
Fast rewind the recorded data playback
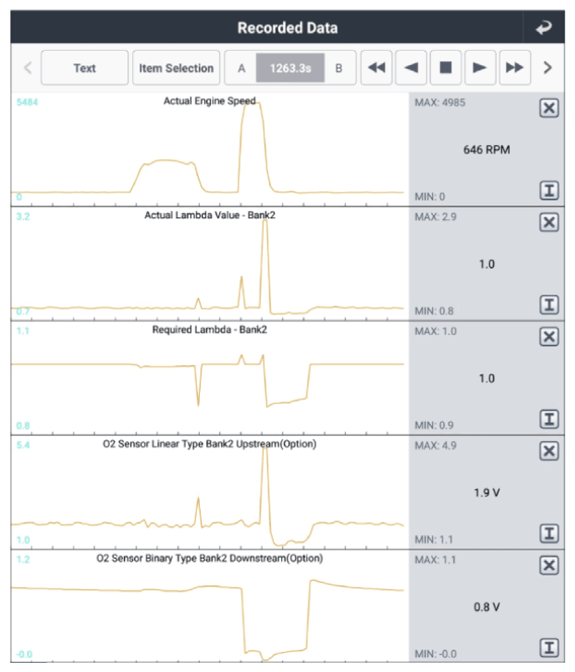pyautogui.click(x=377, y=68)
